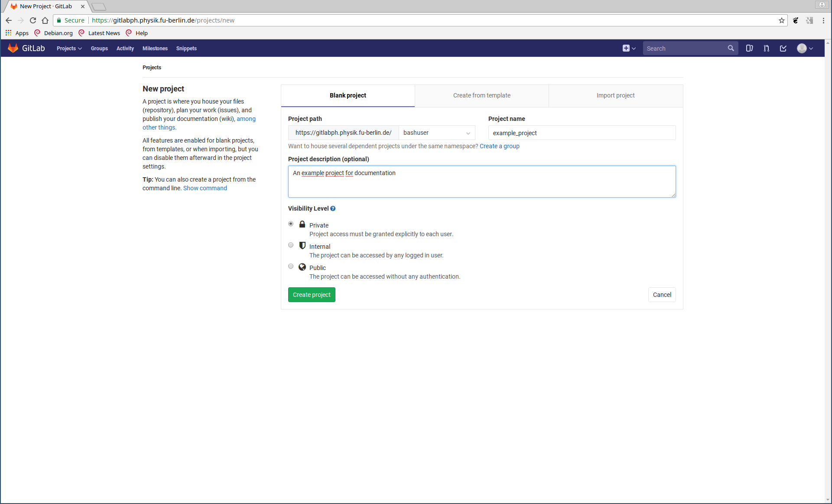Click the Project name input field

(582, 133)
